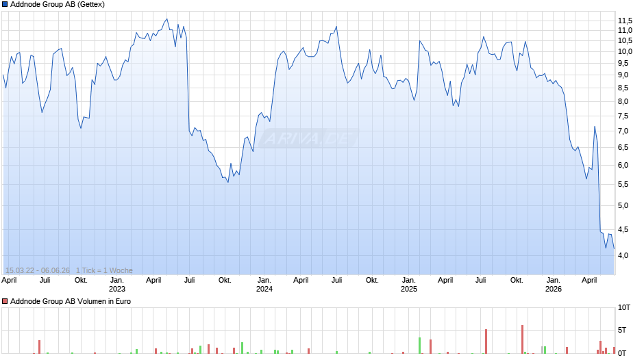Click the '15.03.22 - 06.06.26' date range text
Image resolution: width=644 pixels, height=360 pixels.
(x=38, y=270)
